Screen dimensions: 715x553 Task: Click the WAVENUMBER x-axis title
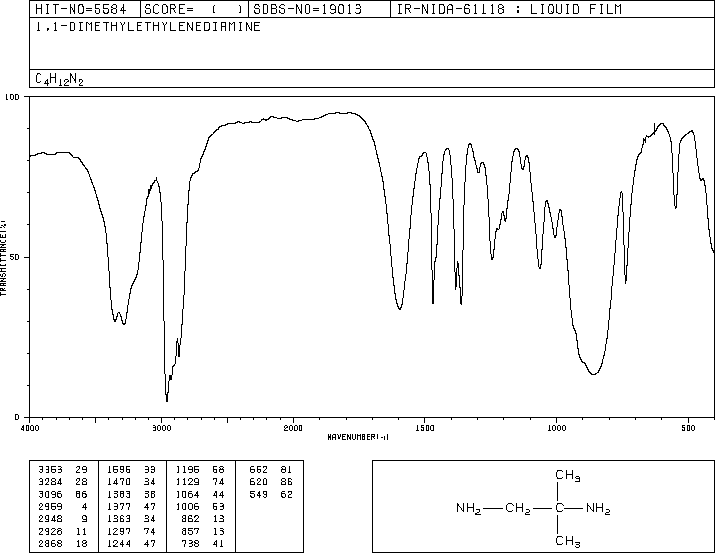358,437
